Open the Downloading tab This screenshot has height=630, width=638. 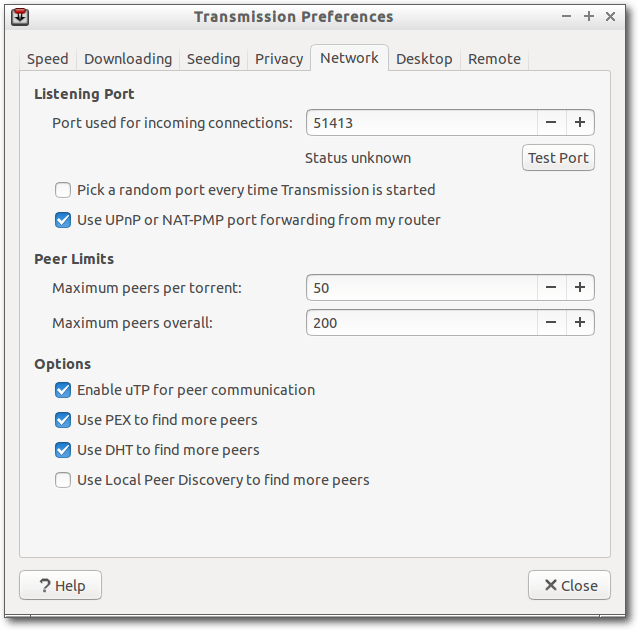coord(128,59)
